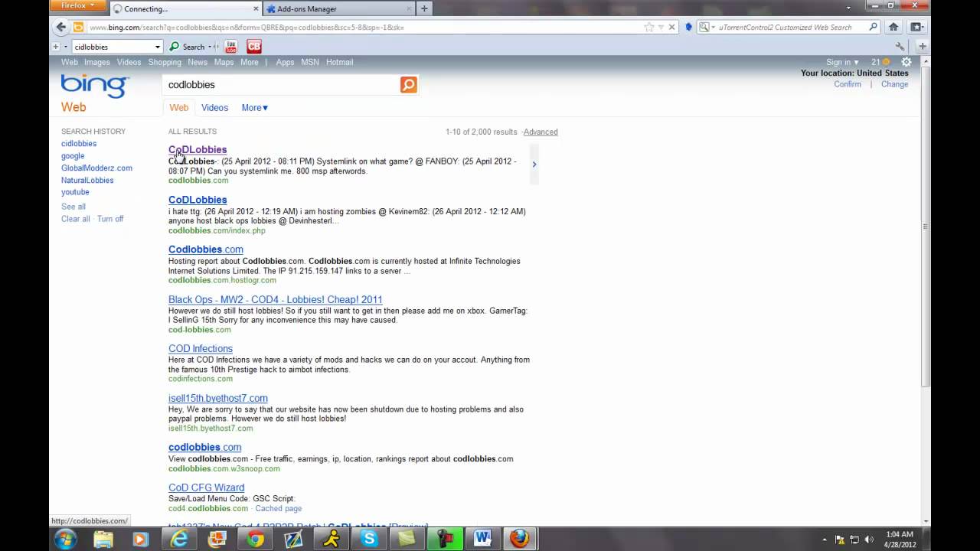Open Images in Bing top navigation
Screen dimensions: 980x551
click(96, 62)
